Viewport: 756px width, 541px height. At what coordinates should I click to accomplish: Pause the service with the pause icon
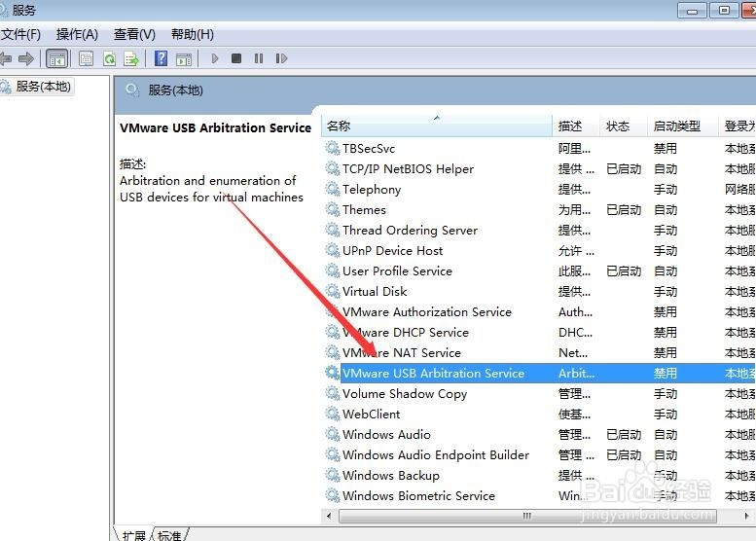tap(259, 58)
